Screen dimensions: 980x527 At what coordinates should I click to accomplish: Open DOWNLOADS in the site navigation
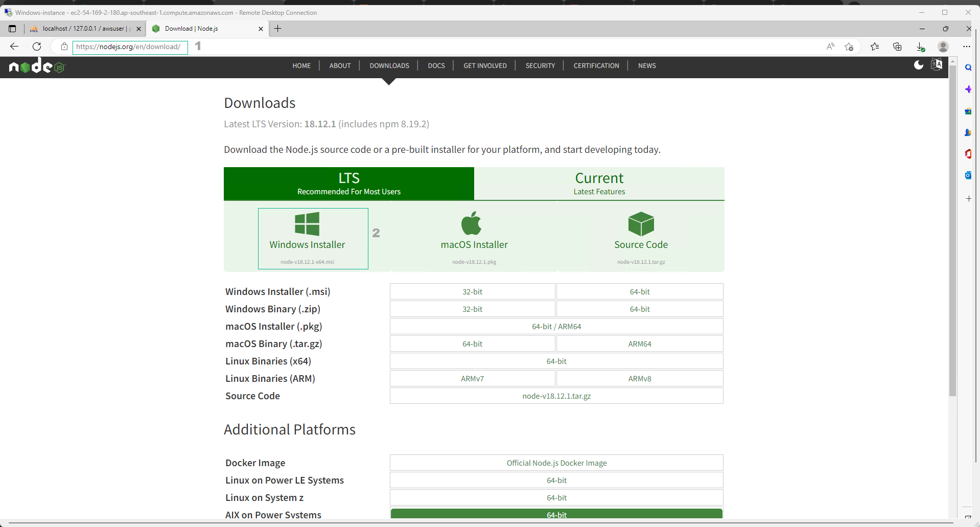pyautogui.click(x=389, y=65)
